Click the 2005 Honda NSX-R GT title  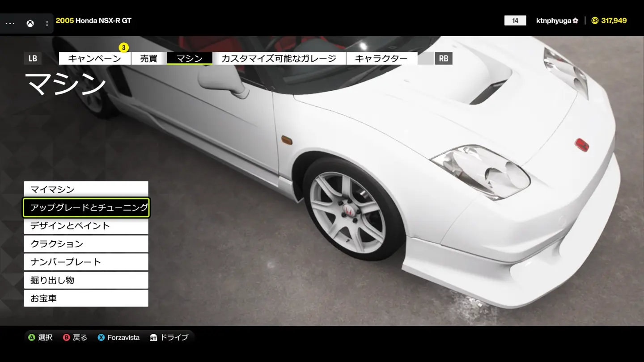[x=93, y=21]
